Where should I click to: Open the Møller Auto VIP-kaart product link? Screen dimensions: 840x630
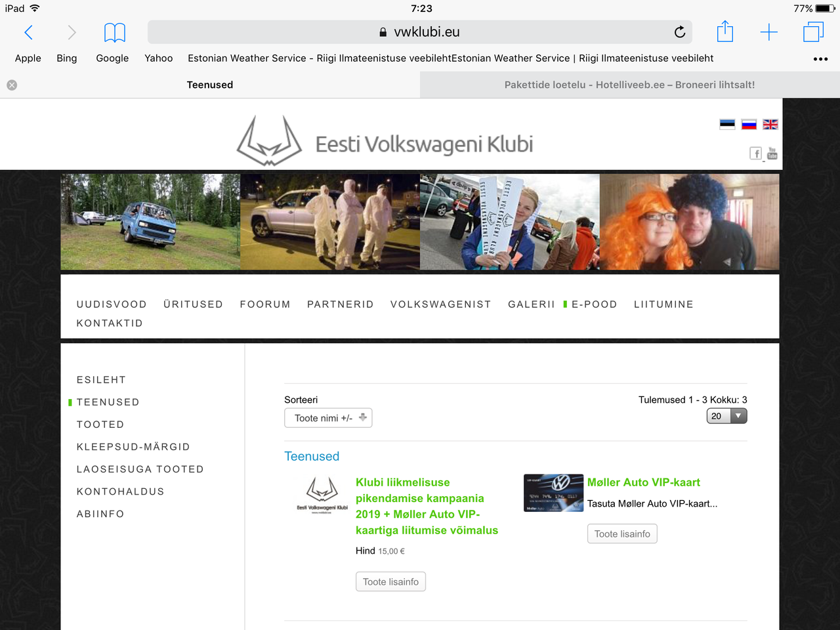coord(643,482)
